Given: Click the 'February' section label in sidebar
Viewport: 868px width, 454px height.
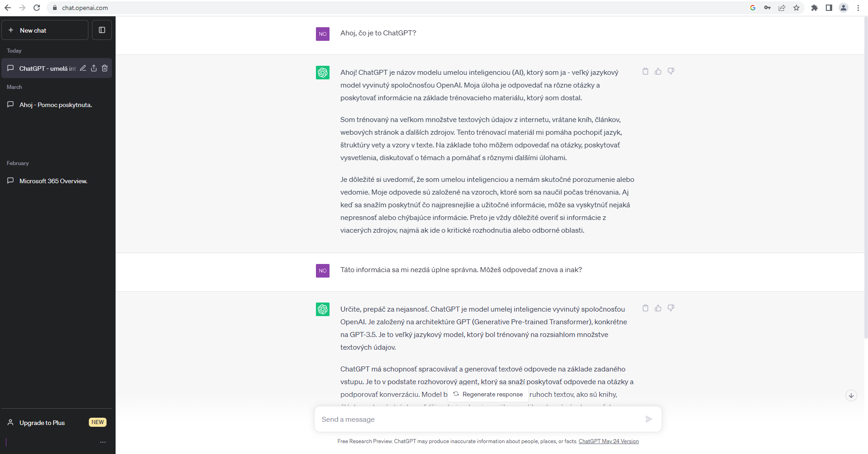Looking at the screenshot, I should [x=18, y=163].
